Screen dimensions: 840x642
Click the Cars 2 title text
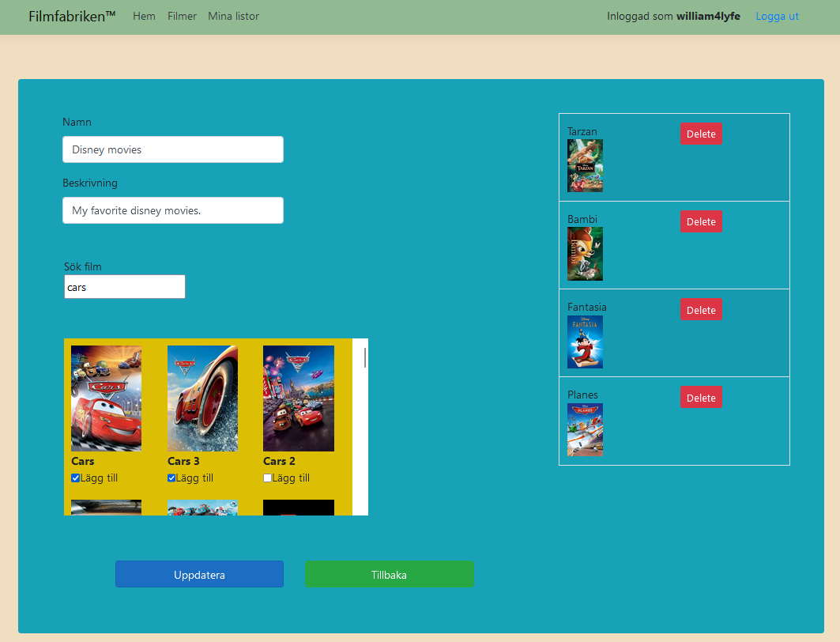[x=279, y=462]
